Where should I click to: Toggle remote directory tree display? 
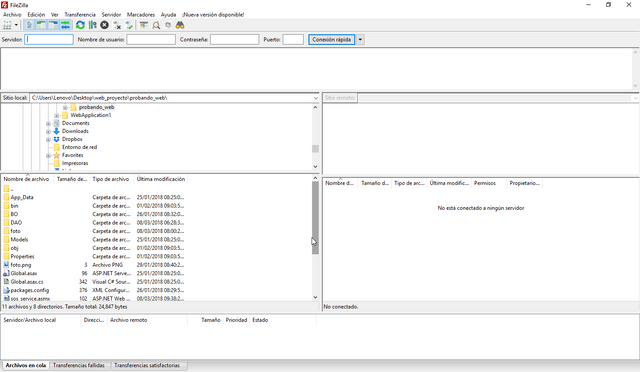[53, 25]
